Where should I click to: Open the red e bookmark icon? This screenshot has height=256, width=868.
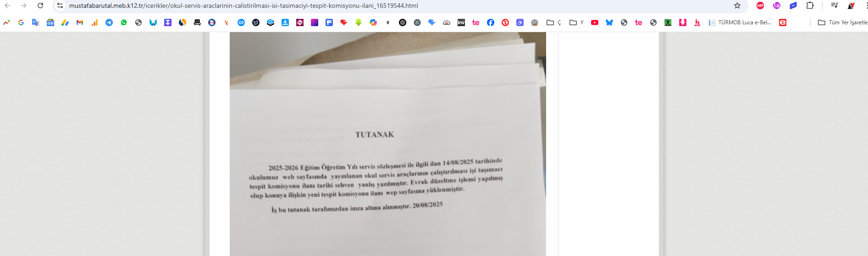(783, 22)
